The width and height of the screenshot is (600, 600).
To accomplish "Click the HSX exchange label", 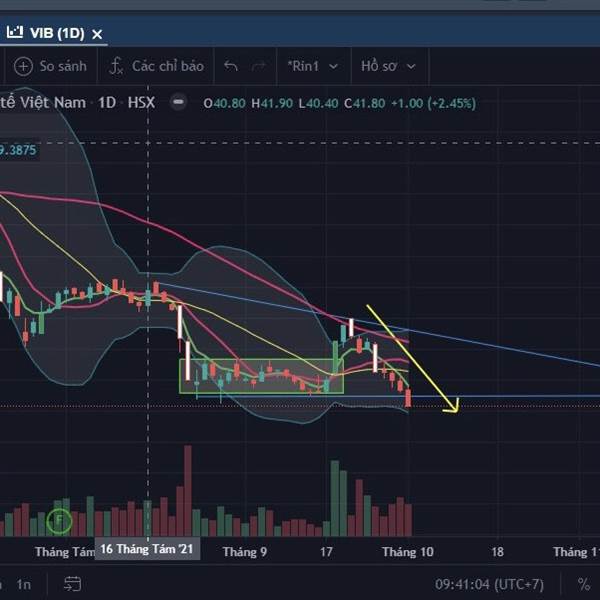I will tap(142, 103).
